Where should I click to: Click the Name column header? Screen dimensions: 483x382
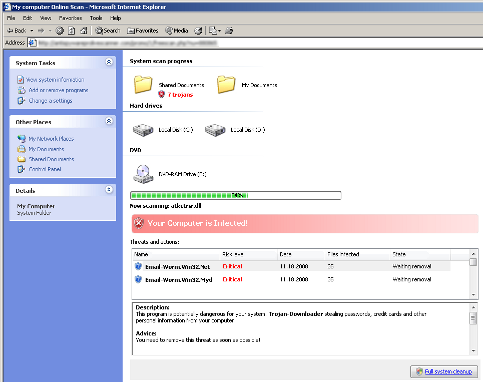click(177, 254)
